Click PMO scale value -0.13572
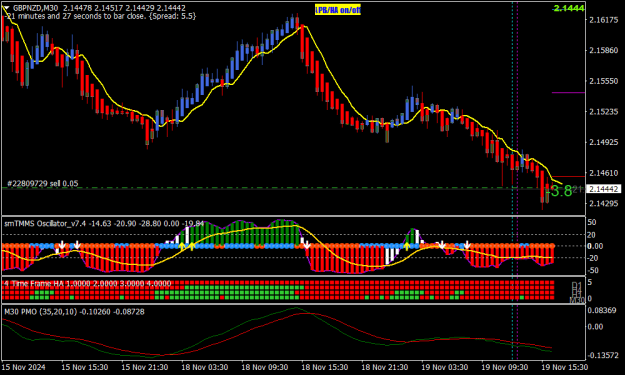Viewport: 625px width, 375px height. pos(602,355)
